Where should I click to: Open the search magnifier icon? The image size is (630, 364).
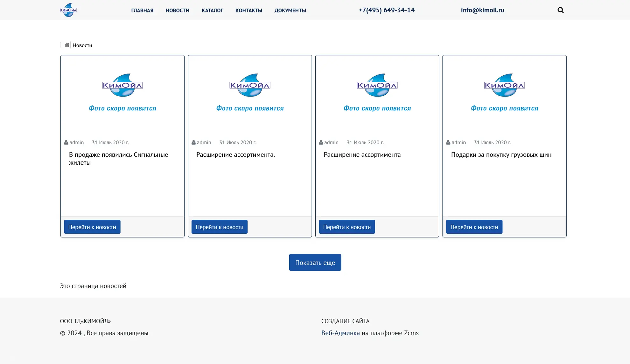coord(560,10)
